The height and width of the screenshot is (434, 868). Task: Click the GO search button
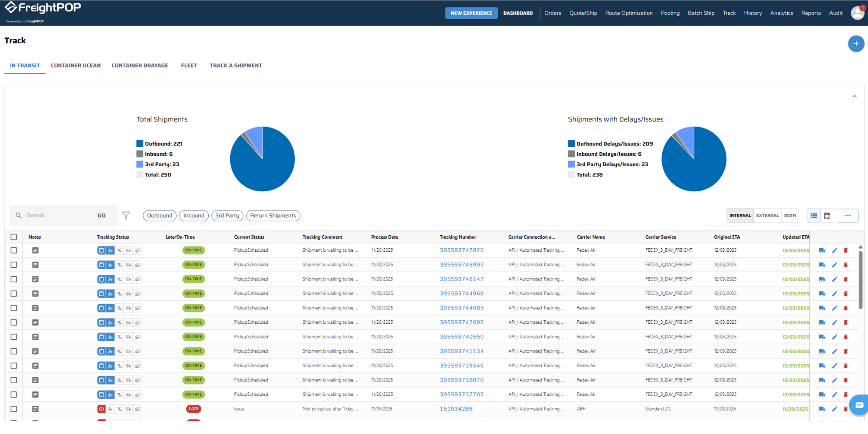click(x=102, y=216)
